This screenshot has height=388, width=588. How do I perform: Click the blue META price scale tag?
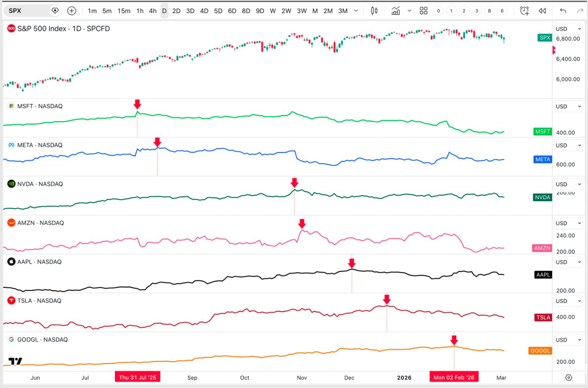click(x=543, y=159)
